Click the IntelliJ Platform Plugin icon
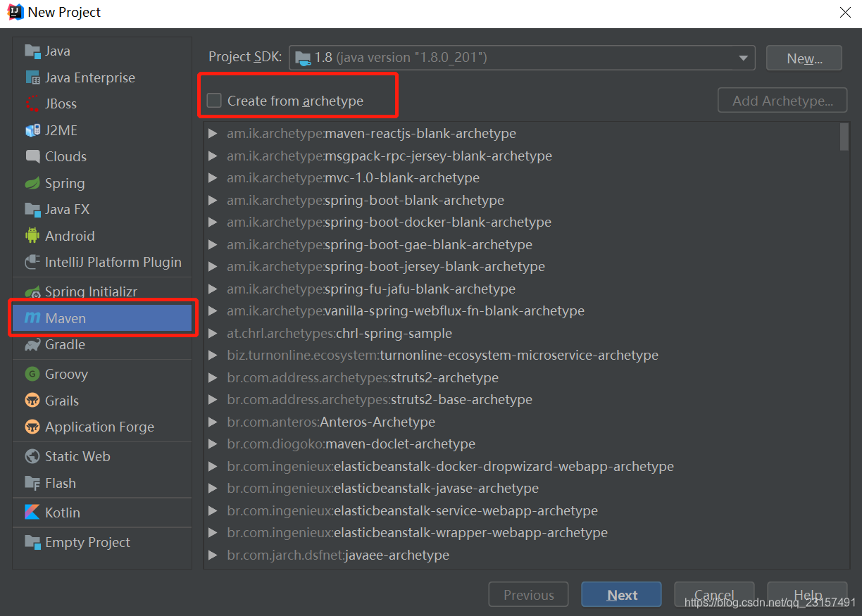Screen dimensions: 862x616 click(32, 262)
